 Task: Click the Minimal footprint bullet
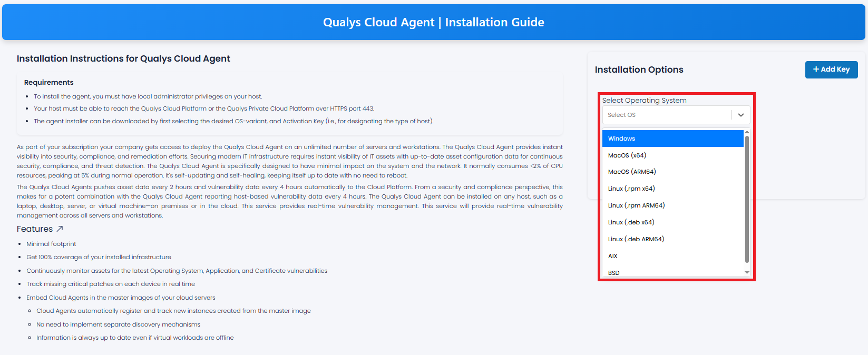pos(51,244)
